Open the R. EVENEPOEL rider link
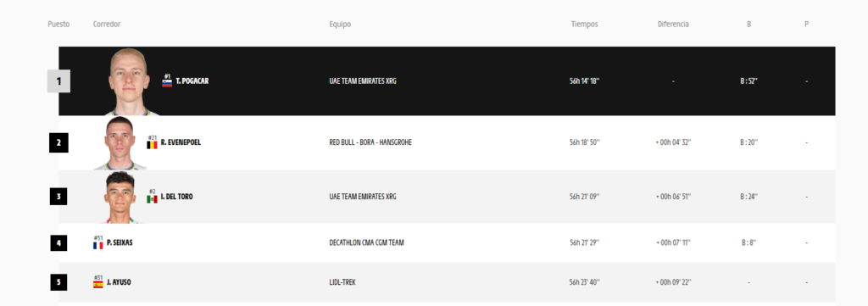This screenshot has height=306, width=868. [181, 142]
